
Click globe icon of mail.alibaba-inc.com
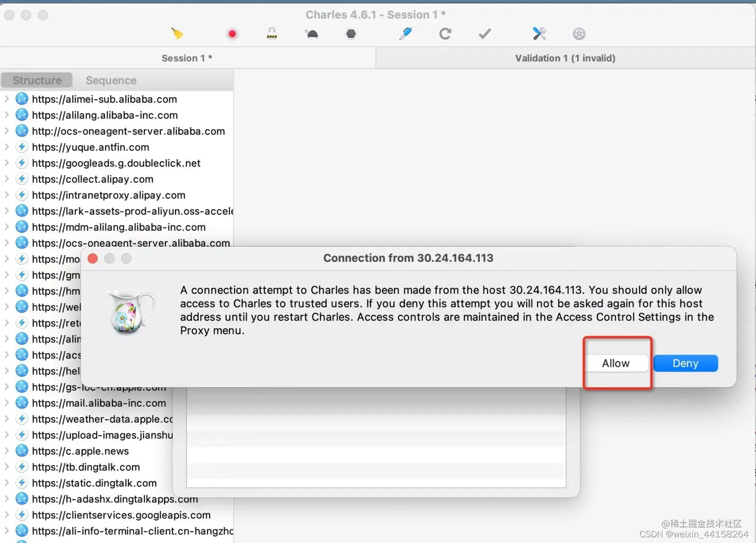tap(21, 403)
